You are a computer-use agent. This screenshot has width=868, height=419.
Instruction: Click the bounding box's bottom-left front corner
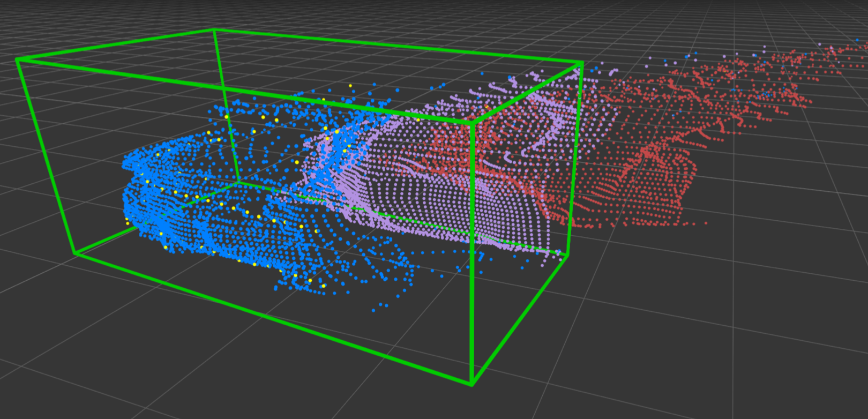(76, 253)
